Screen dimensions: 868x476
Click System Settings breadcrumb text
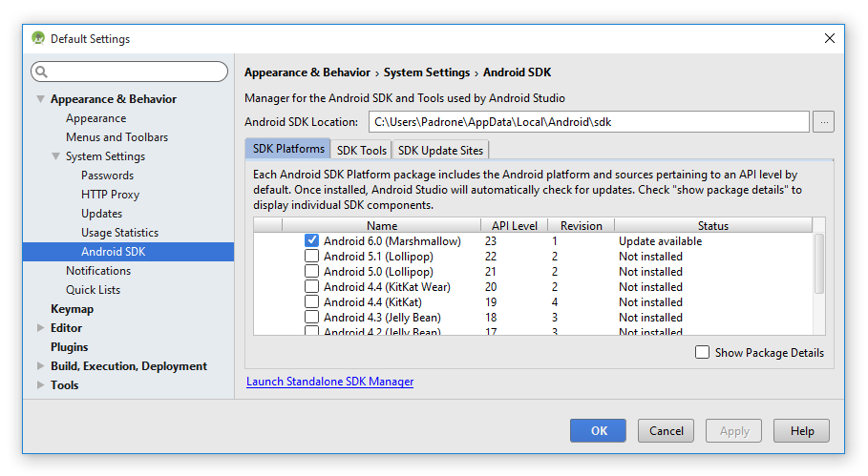[x=427, y=72]
